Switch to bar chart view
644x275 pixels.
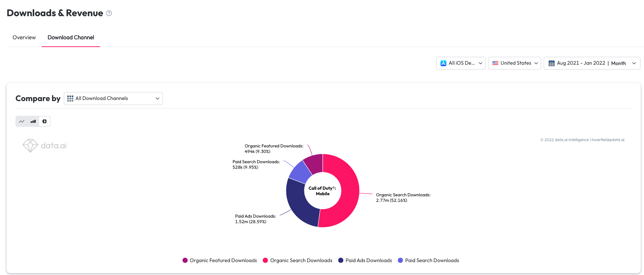(x=33, y=121)
